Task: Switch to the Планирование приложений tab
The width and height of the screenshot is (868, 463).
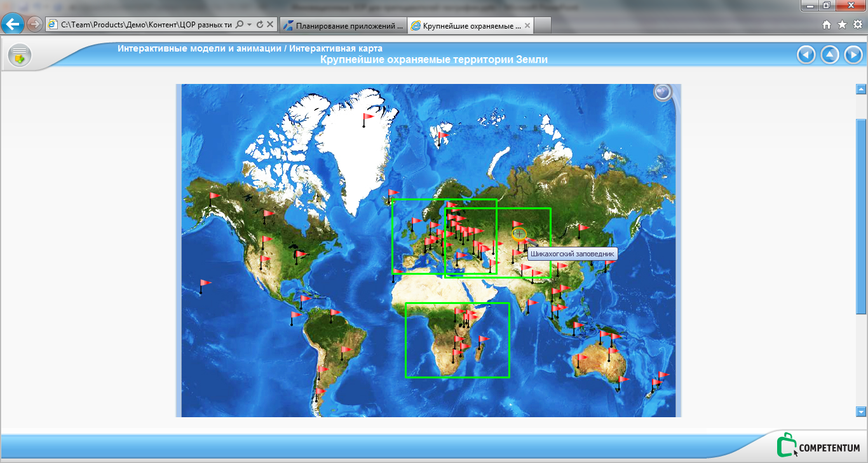Action: point(342,25)
